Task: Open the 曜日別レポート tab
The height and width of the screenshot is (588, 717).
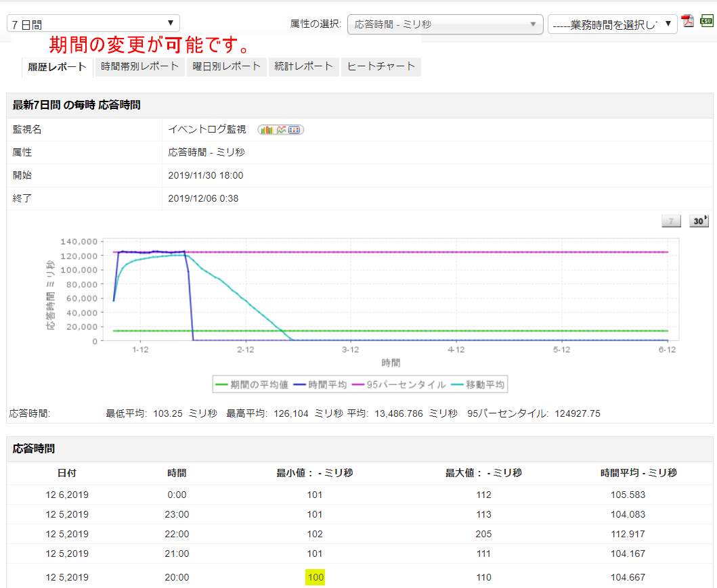Action: pyautogui.click(x=226, y=66)
